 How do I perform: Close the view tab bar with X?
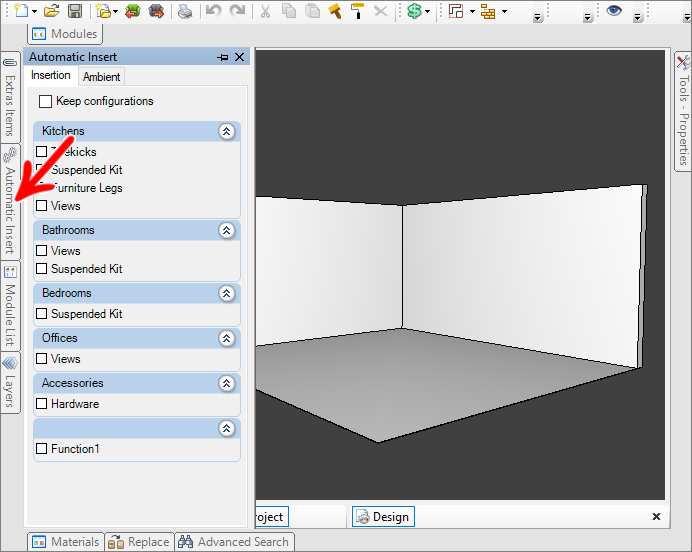coord(656,516)
